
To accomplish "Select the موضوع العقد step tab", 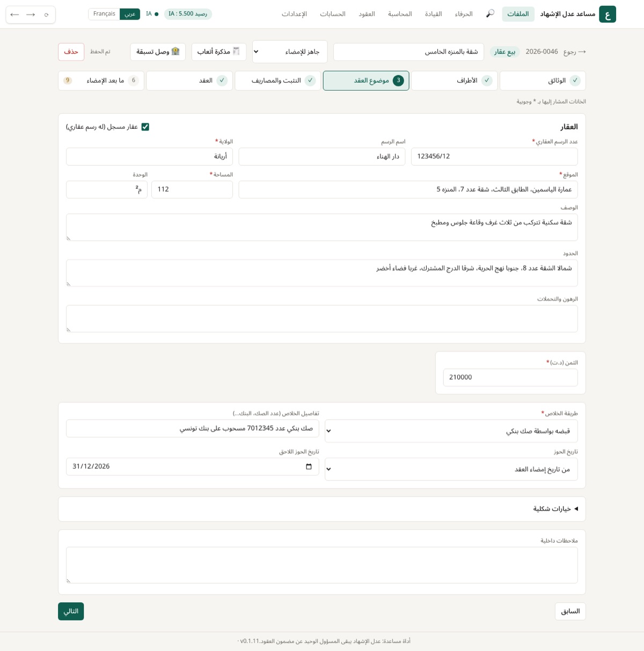I will click(366, 81).
